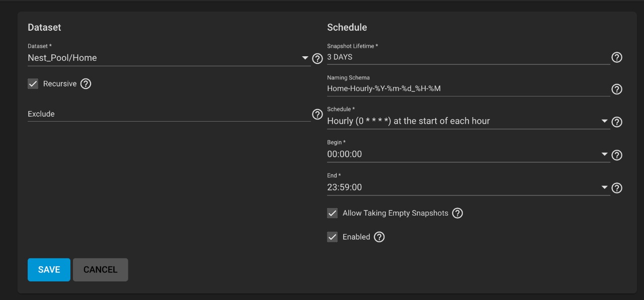Open help tooltip for Recursive option
The image size is (644, 300).
coord(86,84)
